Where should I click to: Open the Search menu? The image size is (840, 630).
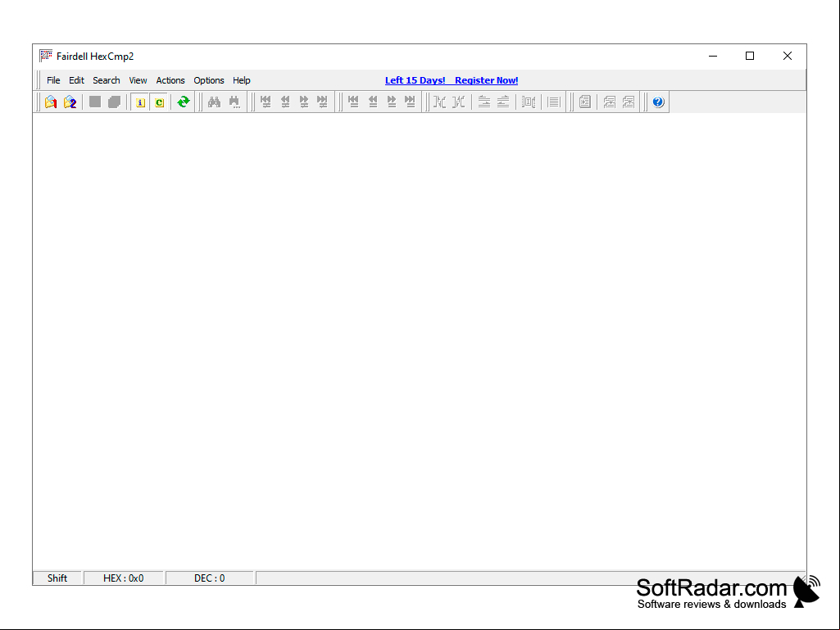[x=106, y=80]
